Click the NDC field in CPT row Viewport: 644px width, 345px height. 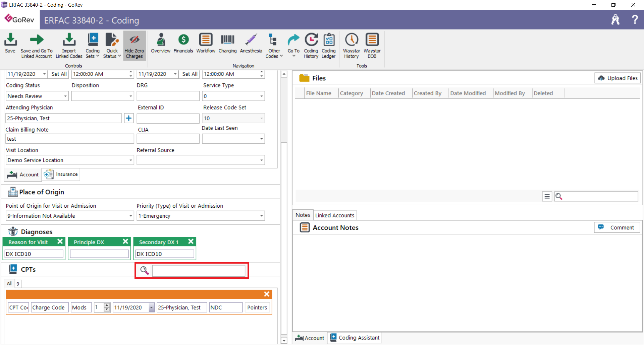[x=226, y=307]
